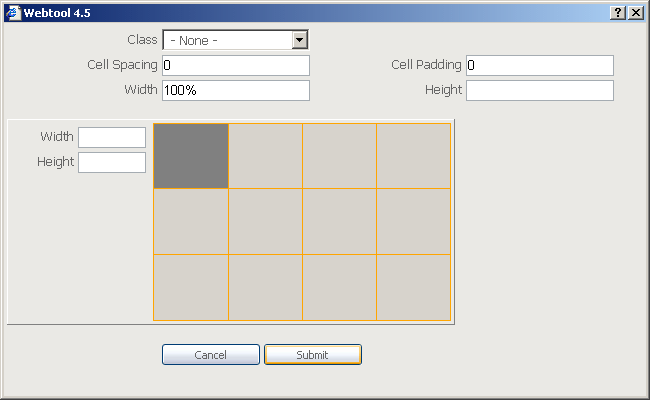Click the cell Height field beside the grid
Viewport: 650px width, 400px height.
tap(112, 162)
